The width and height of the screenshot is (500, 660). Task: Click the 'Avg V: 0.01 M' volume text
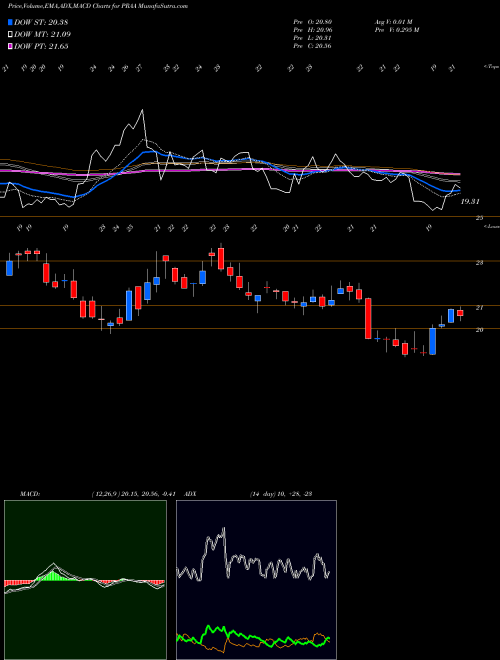coord(394,22)
